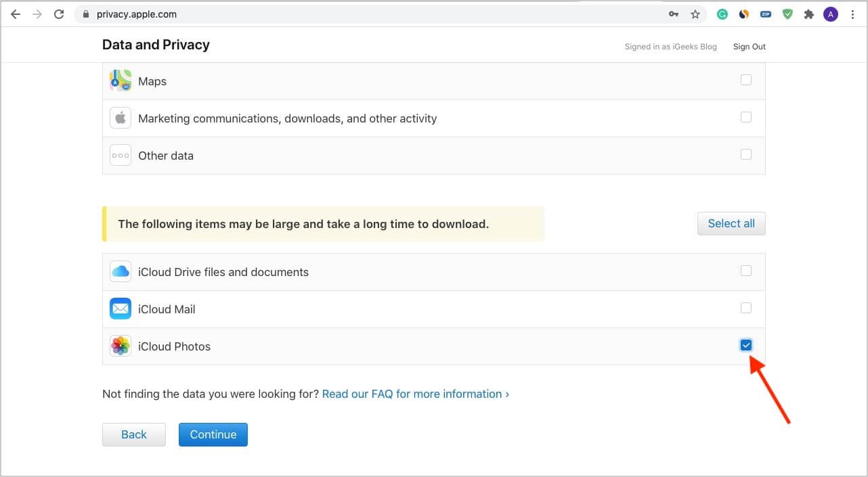
Task: Click the Signed in as iGeeks Blog text
Action: (671, 47)
